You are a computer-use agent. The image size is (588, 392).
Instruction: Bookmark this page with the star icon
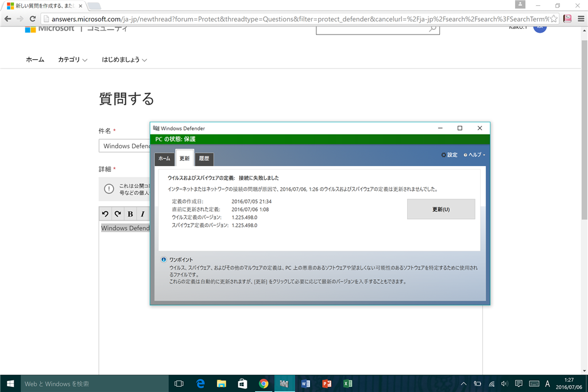point(554,19)
